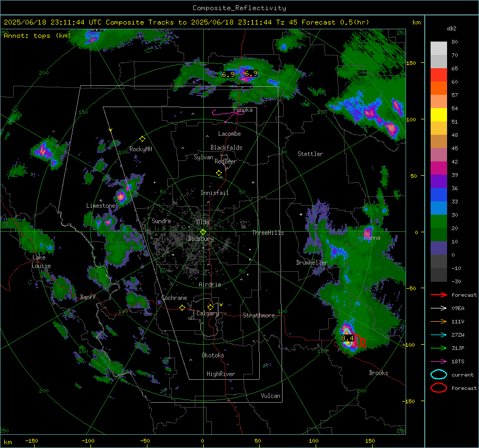Select the white 09EA arrow legend entry
This screenshot has height=448, width=479.
tap(439, 308)
